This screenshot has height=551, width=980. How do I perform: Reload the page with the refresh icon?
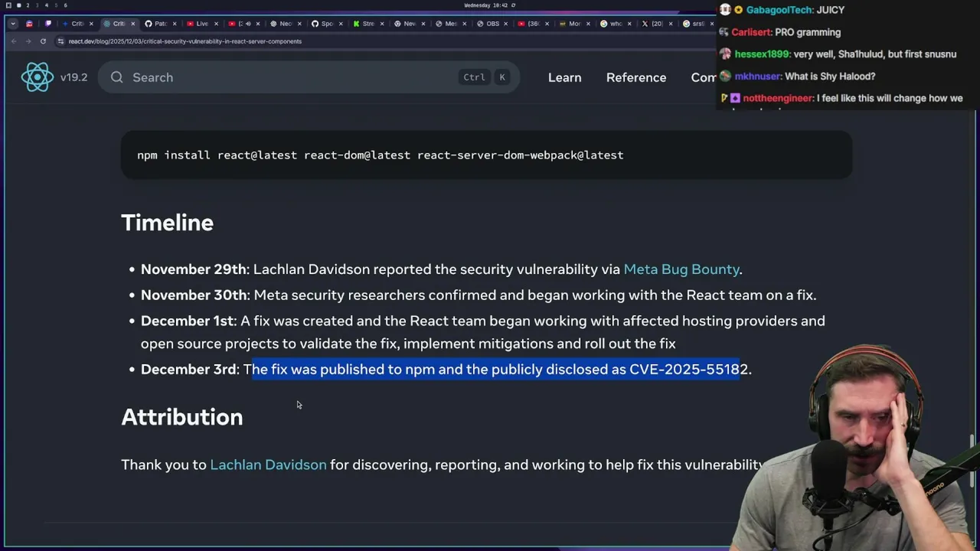(x=43, y=41)
